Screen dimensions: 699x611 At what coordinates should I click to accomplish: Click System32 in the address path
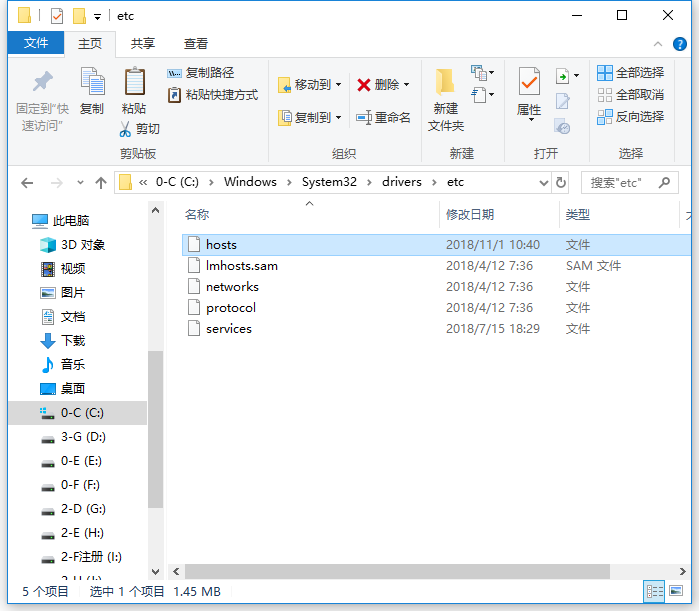(329, 182)
